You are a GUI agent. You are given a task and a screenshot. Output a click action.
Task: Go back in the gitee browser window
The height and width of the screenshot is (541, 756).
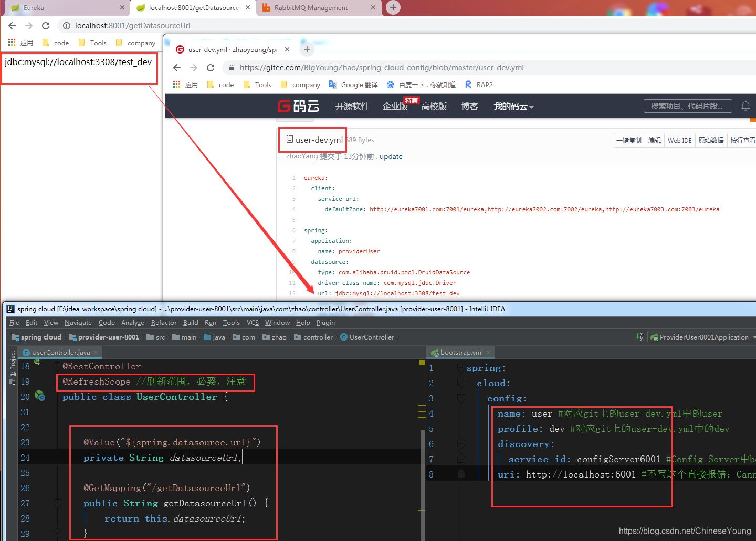click(177, 68)
